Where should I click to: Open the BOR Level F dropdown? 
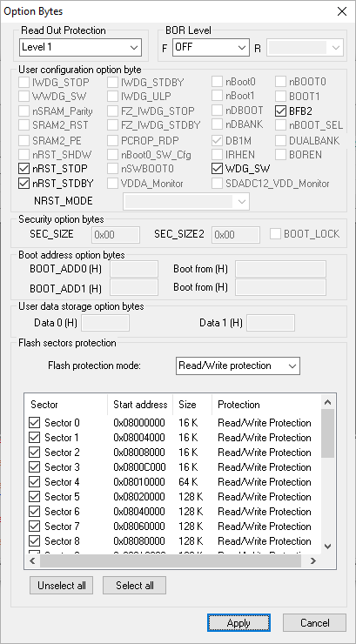[x=211, y=47]
